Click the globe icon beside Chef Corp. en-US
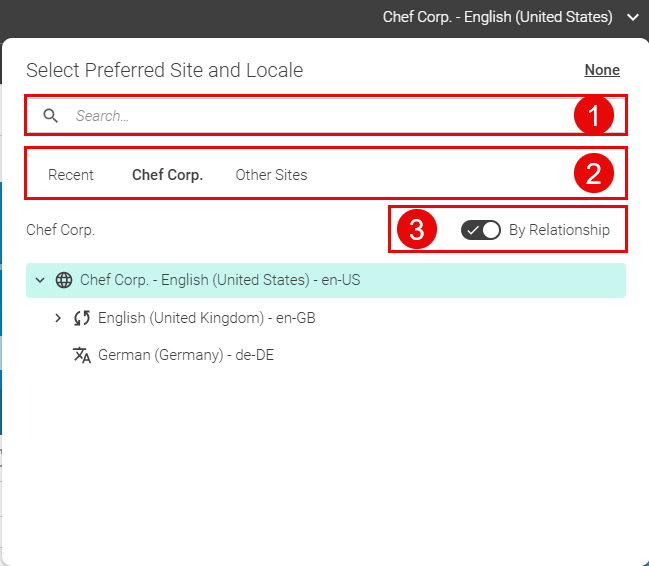The width and height of the screenshot is (649, 566). (64, 280)
